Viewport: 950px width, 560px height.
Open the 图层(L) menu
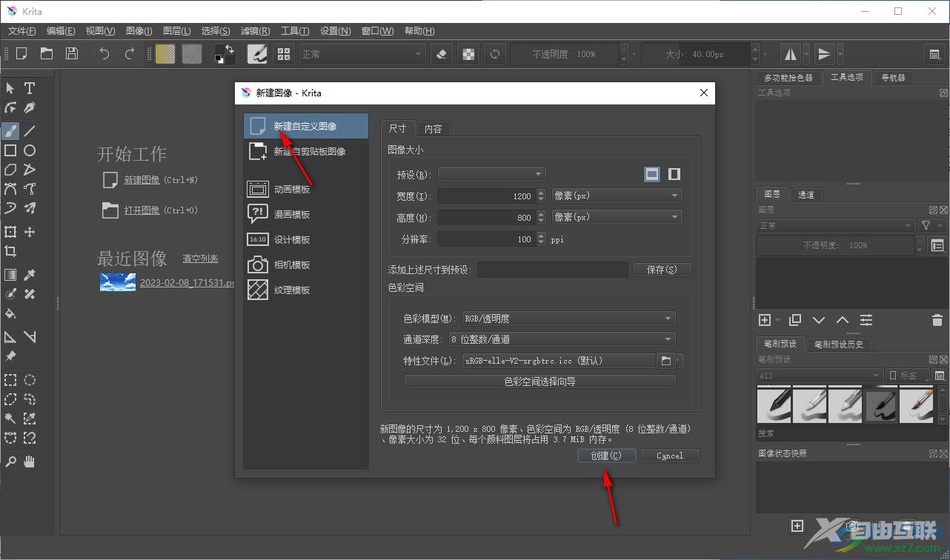point(176,30)
